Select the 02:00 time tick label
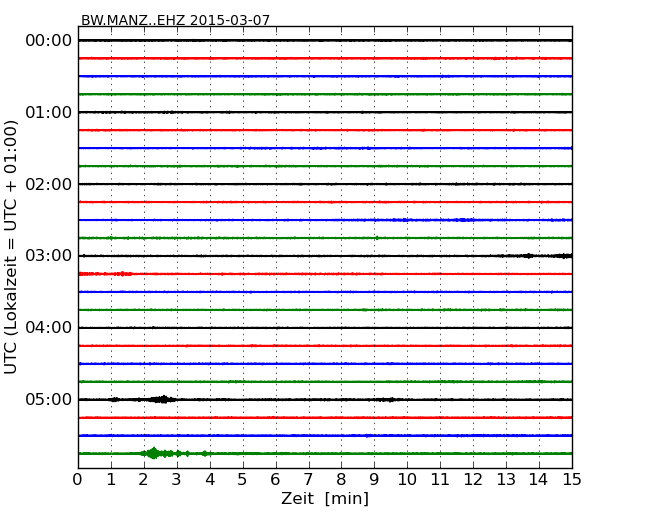The height and width of the screenshot is (520, 650). click(x=48, y=184)
